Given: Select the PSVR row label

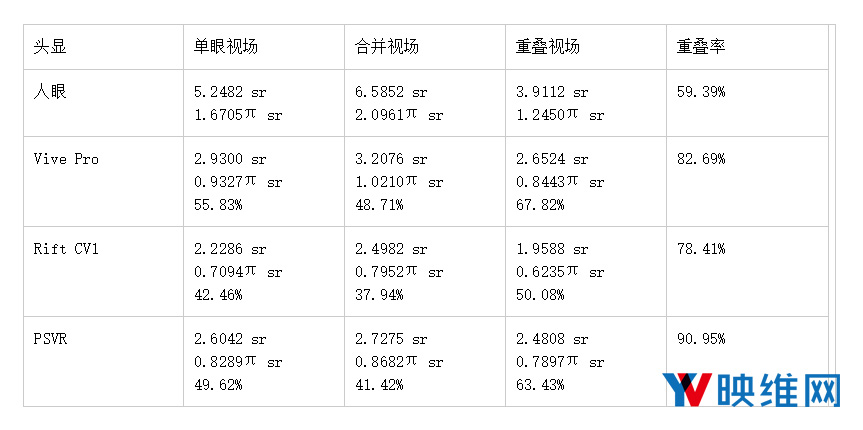Looking at the screenshot, I should 50,339.
